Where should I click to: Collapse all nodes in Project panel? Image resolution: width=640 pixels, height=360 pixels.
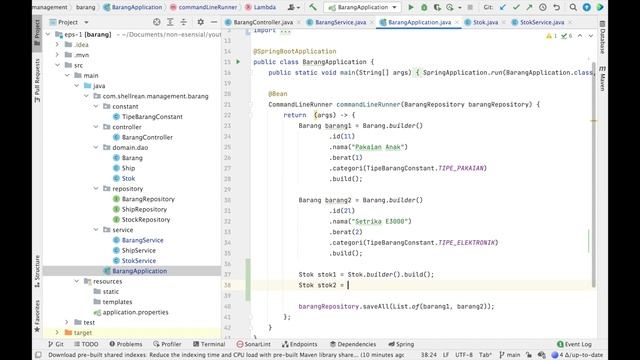[184, 22]
